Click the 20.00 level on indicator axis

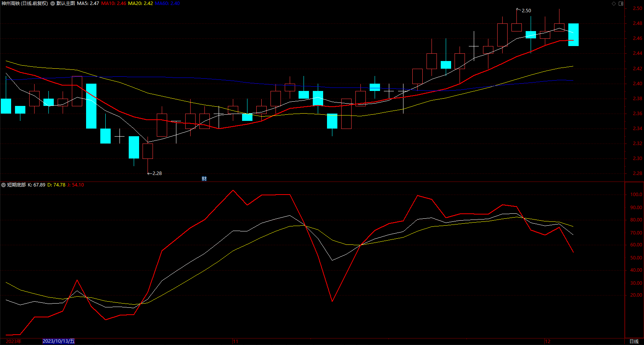pyautogui.click(x=636, y=295)
